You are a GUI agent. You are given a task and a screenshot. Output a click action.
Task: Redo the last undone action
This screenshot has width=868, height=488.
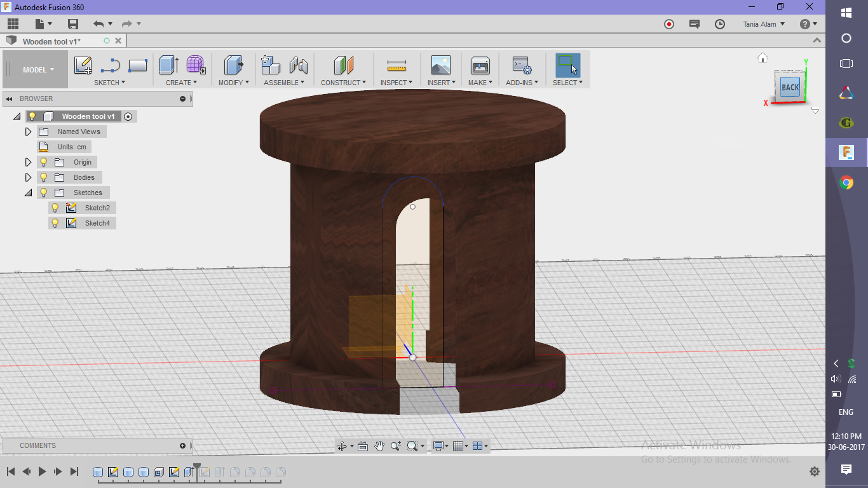126,24
